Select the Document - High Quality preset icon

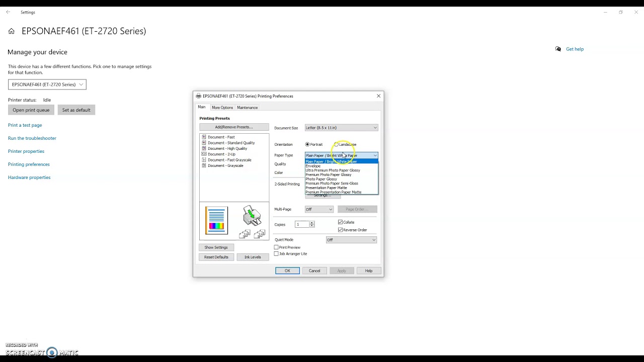204,148
